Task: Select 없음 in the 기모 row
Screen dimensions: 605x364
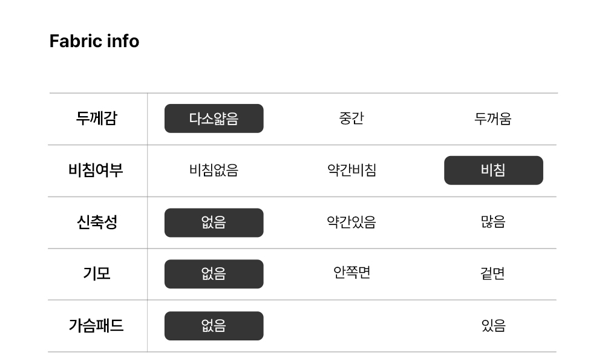Action: pyautogui.click(x=214, y=274)
